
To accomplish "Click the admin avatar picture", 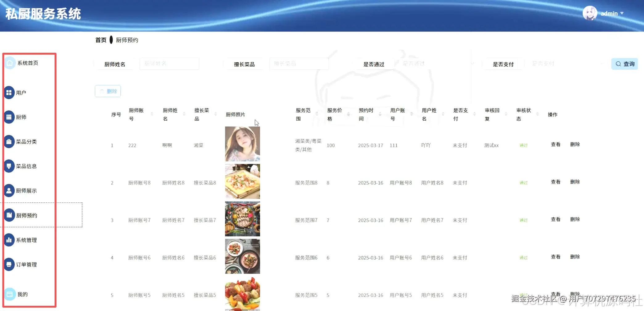I will tap(590, 13).
